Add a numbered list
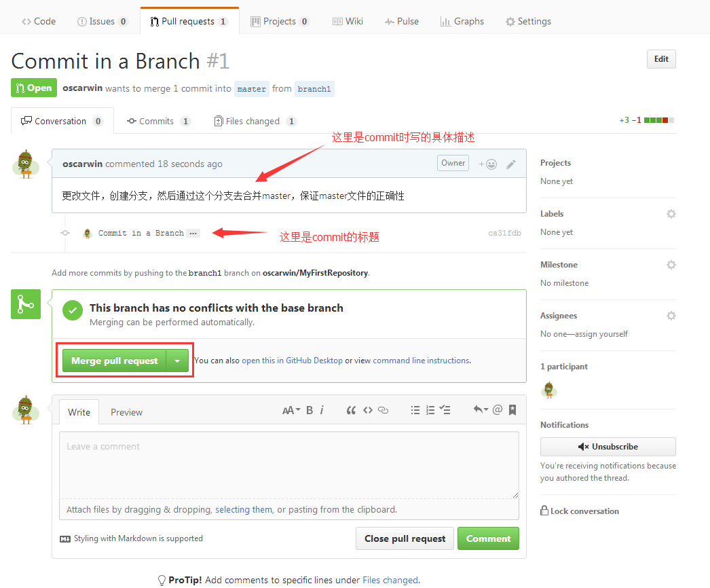 [x=430, y=410]
